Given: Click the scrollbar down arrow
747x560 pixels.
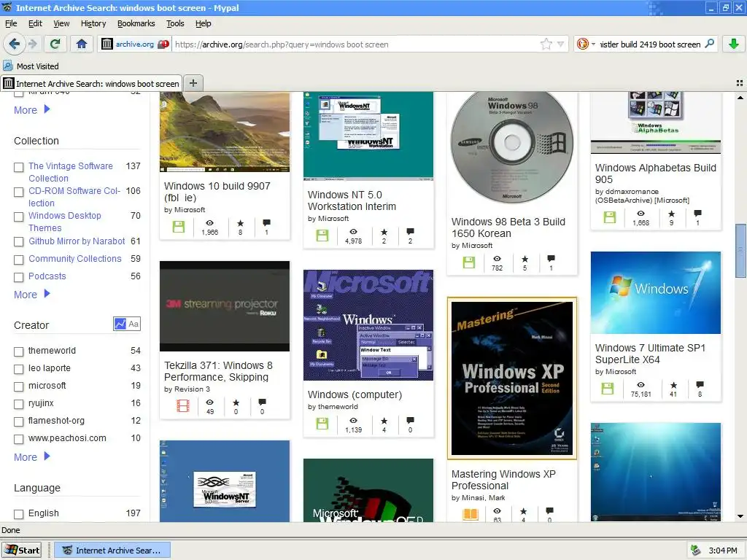Looking at the screenshot, I should pyautogui.click(x=740, y=516).
